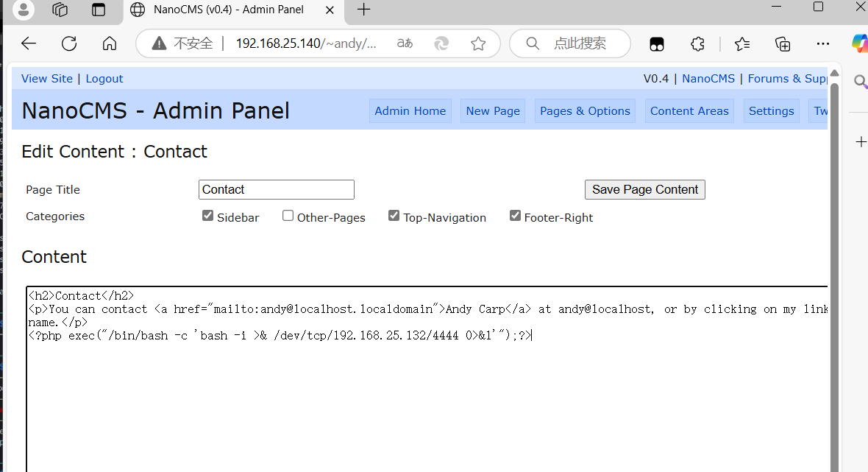868x472 pixels.
Task: Check the Other-Pages category checkbox
Action: point(288,216)
